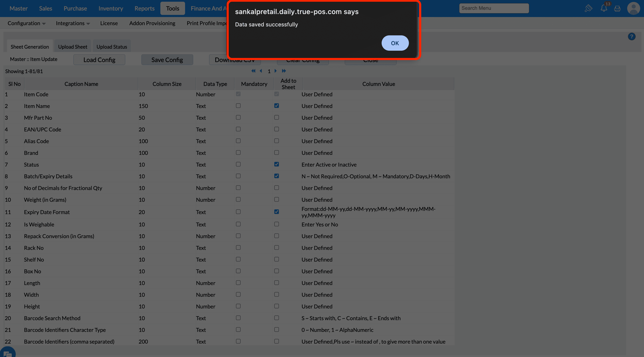Click the next page arrow

276,71
